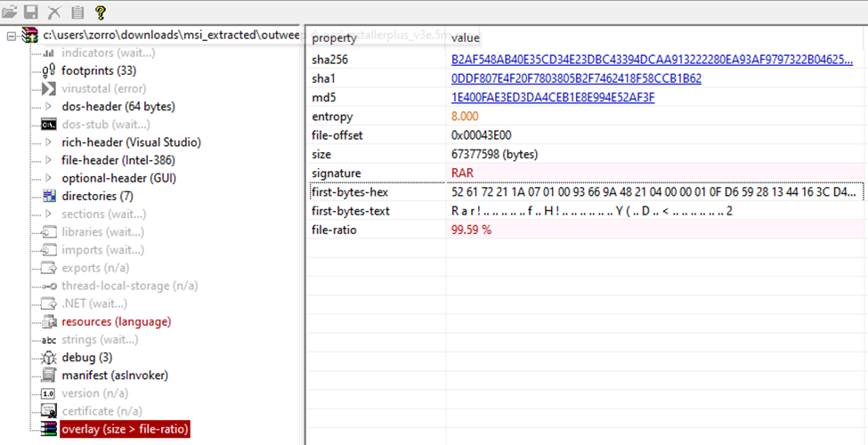
Task: Click the dos-stub console icon
Action: point(49,125)
